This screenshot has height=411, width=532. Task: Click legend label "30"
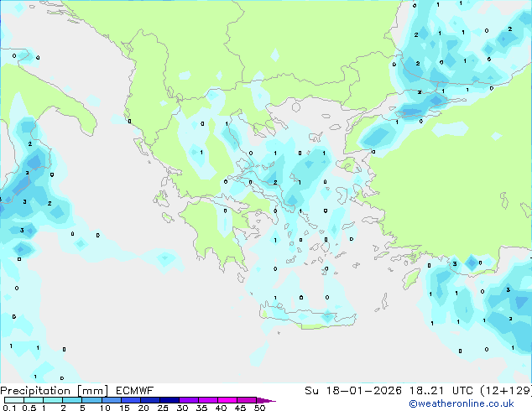click(183, 408)
